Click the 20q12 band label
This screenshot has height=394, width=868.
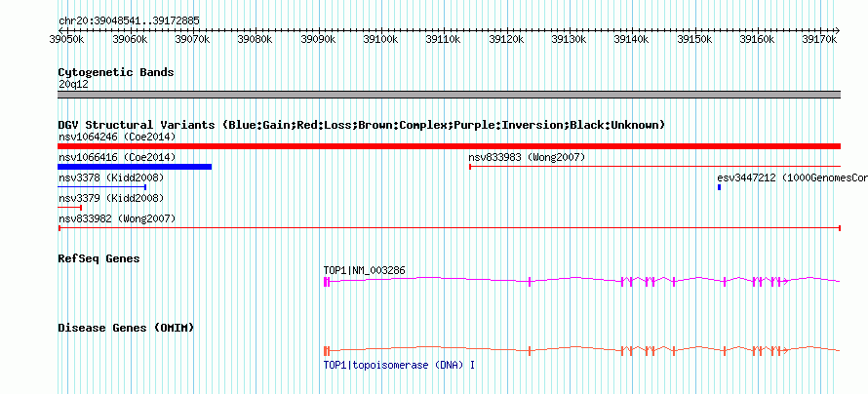click(x=73, y=84)
